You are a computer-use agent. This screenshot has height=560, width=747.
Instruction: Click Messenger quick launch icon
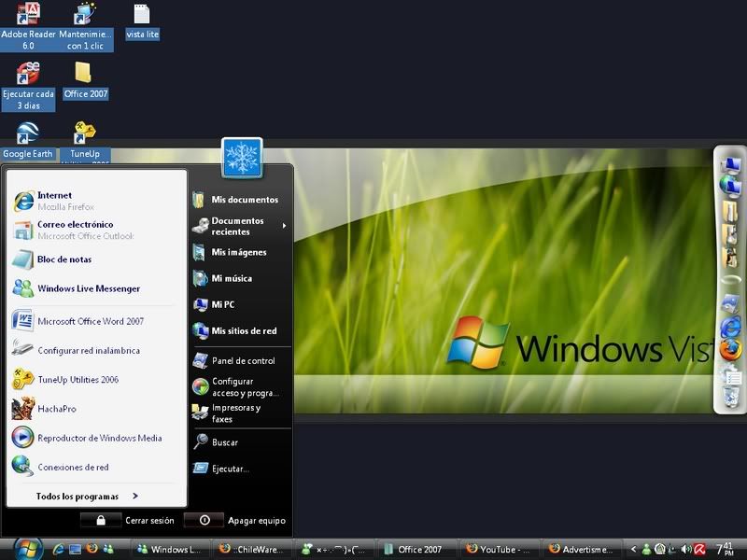tap(108, 549)
